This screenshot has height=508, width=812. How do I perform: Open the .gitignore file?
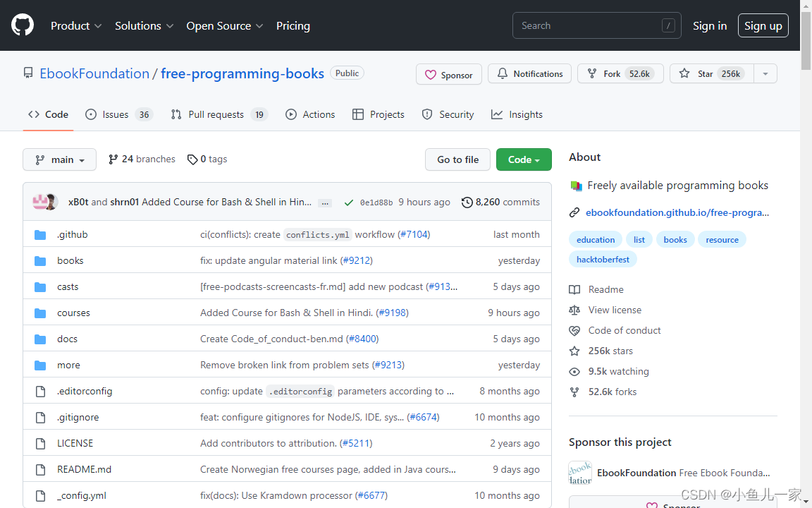pos(78,417)
